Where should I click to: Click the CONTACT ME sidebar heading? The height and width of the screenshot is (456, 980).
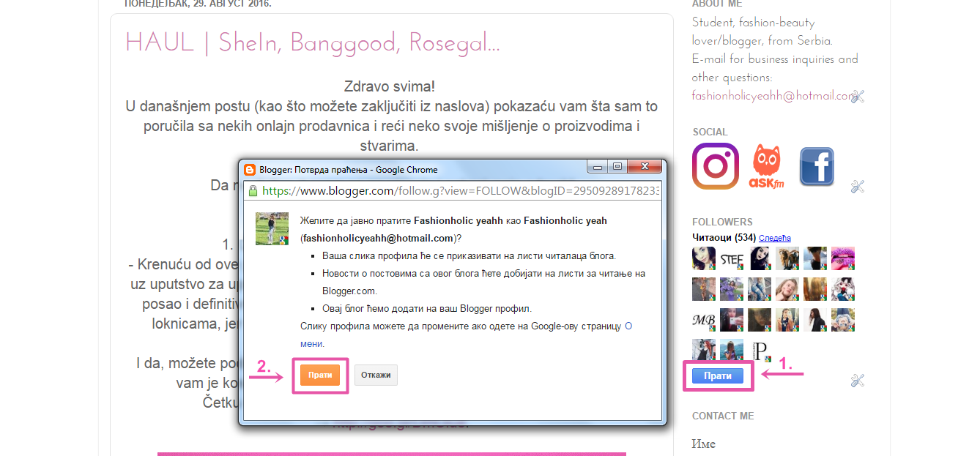click(724, 416)
